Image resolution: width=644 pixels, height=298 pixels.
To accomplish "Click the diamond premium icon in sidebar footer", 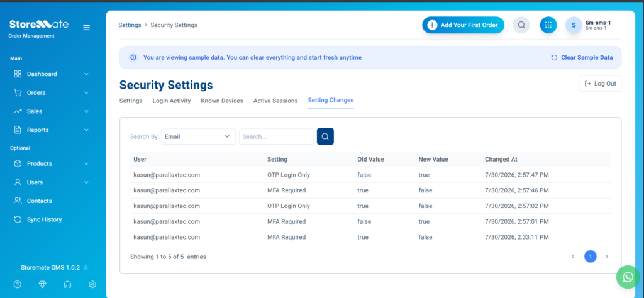I will [x=42, y=284].
